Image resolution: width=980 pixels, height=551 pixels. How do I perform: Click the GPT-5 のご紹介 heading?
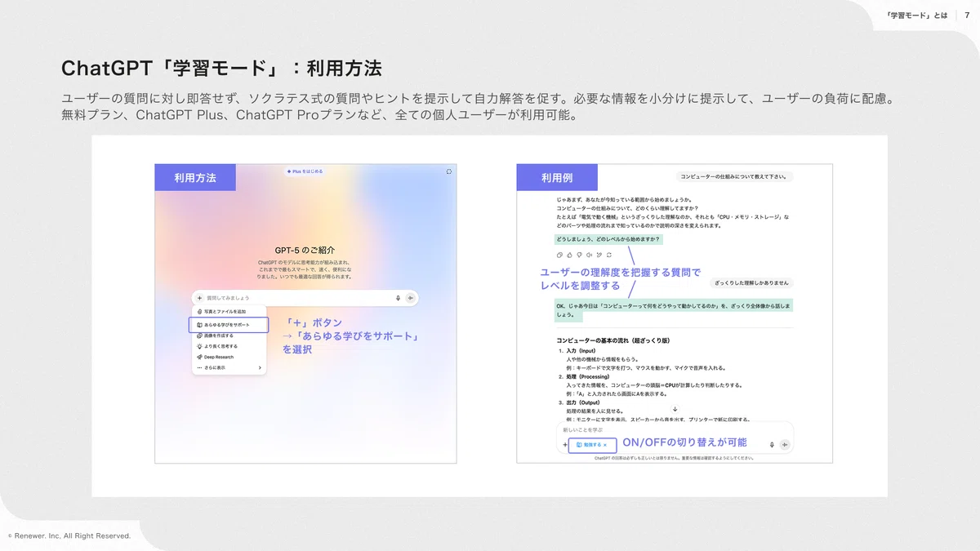305,251
